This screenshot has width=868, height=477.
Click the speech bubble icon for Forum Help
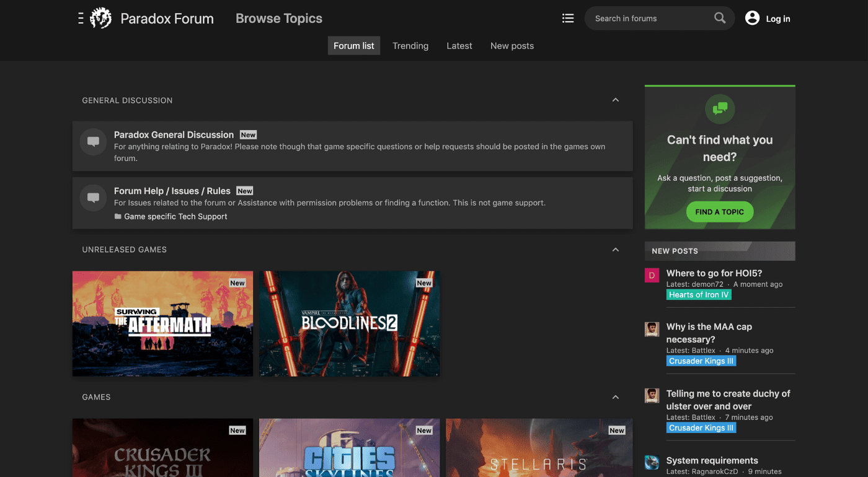[x=93, y=198]
